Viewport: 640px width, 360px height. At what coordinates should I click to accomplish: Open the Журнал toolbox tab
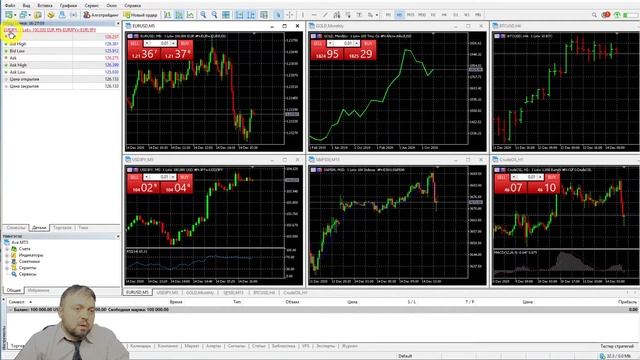point(350,346)
